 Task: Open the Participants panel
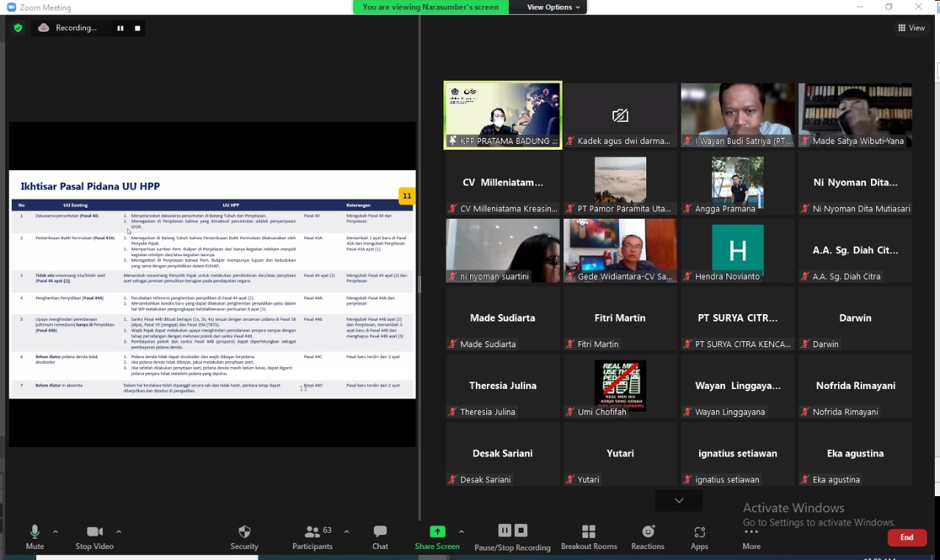313,532
